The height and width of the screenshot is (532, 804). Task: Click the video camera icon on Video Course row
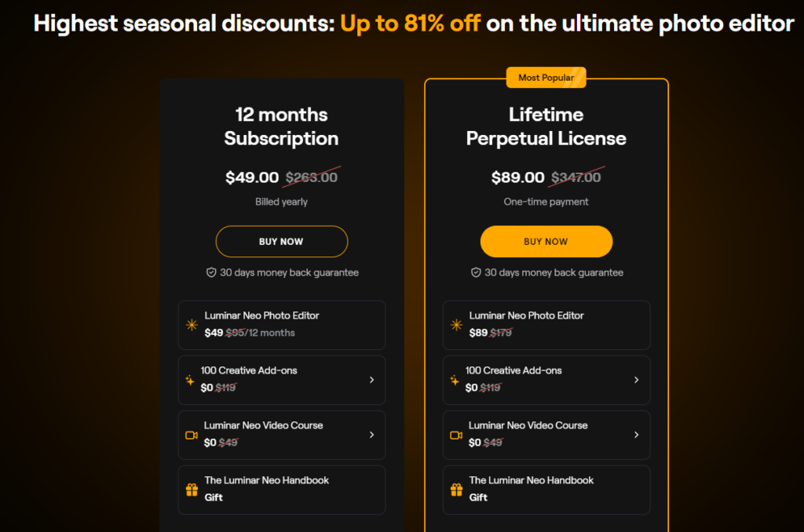tap(192, 434)
